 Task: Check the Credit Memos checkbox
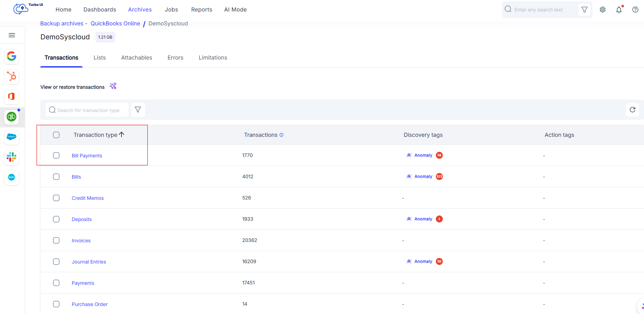point(56,198)
